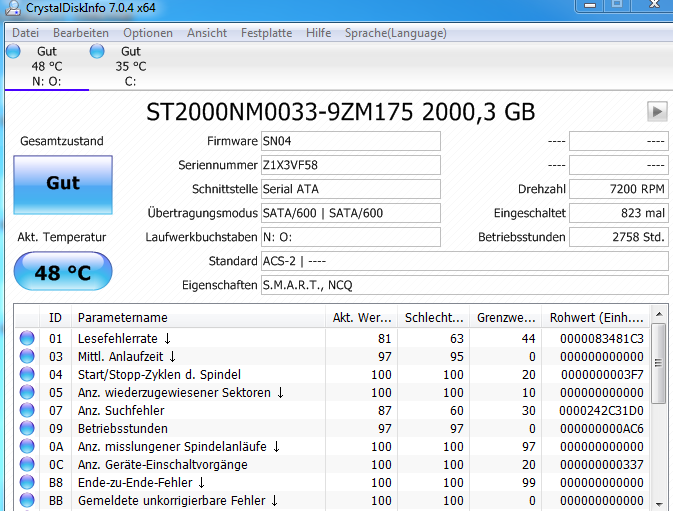Click raw value 0000000003F7
The image size is (673, 511).
tap(602, 375)
